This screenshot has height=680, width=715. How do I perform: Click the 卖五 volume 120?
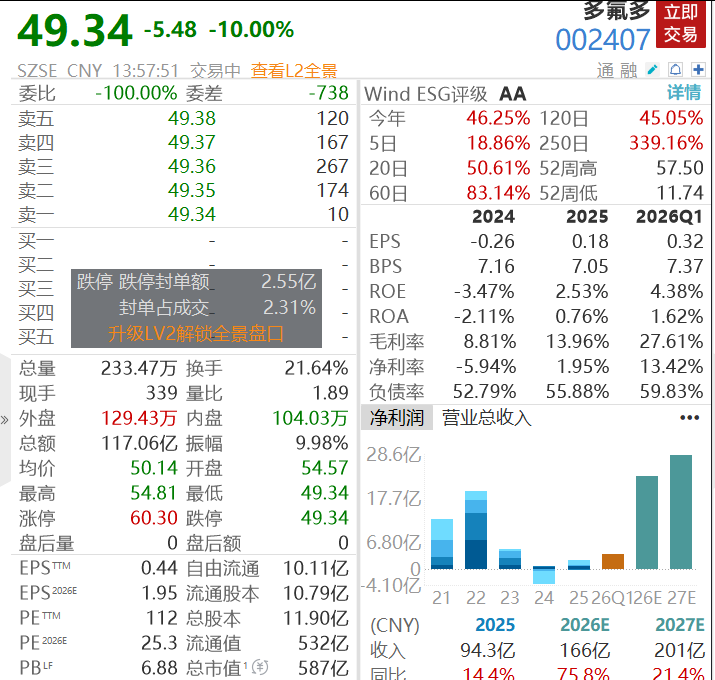click(332, 118)
